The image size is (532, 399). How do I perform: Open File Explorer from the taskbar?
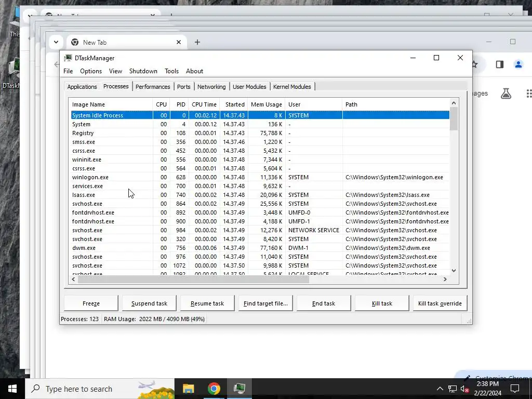tap(188, 389)
